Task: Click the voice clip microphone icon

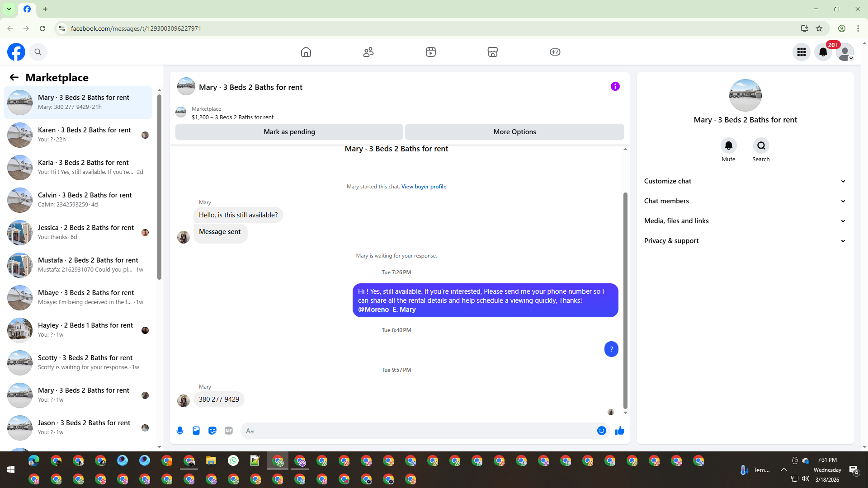Action: click(180, 431)
